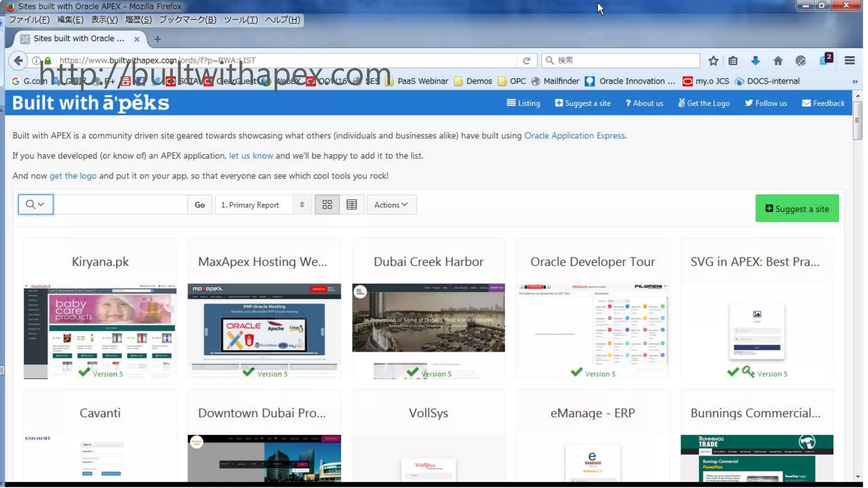Open the 表示(V) menu
The width and height of the screenshot is (868, 488).
tap(104, 19)
